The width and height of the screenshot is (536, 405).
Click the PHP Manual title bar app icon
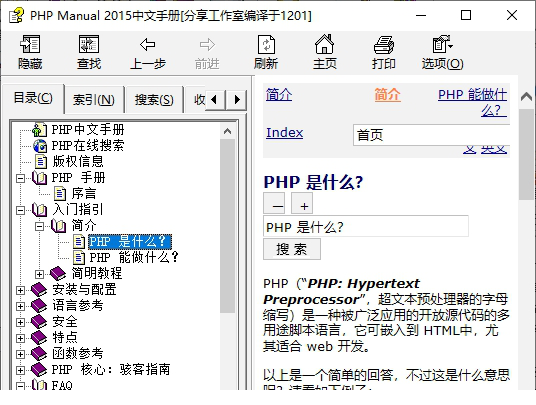tap(16, 15)
